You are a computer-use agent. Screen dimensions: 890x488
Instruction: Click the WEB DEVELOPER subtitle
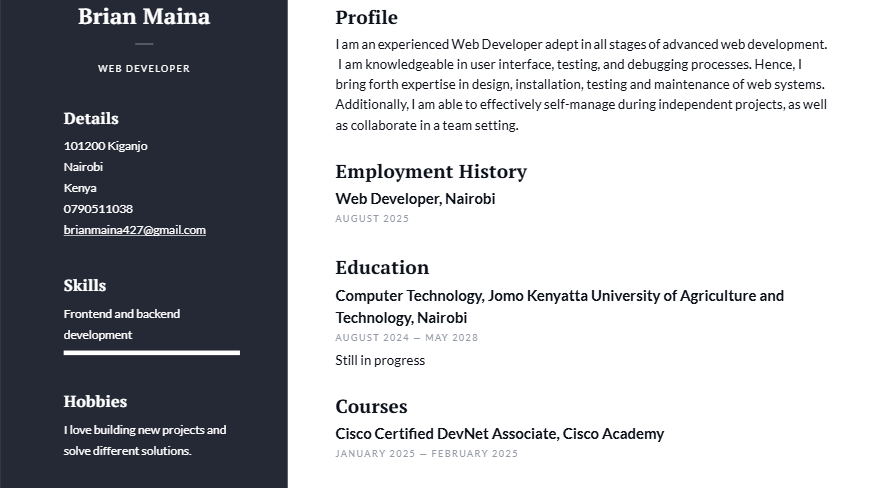pyautogui.click(x=144, y=69)
